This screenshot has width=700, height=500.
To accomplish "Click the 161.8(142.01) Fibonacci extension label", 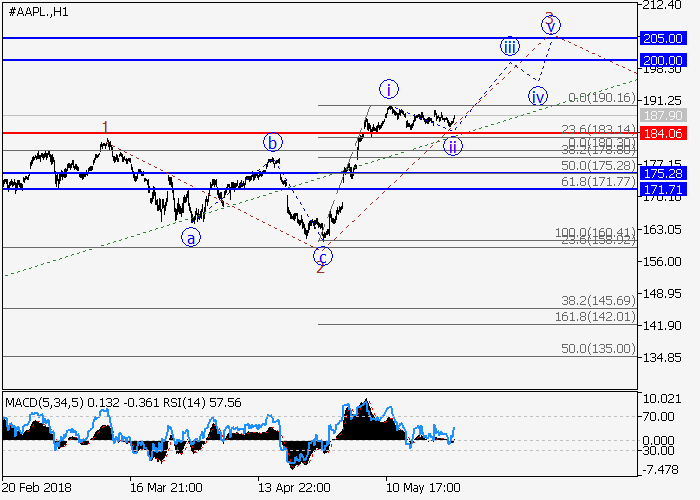I will coord(596,316).
